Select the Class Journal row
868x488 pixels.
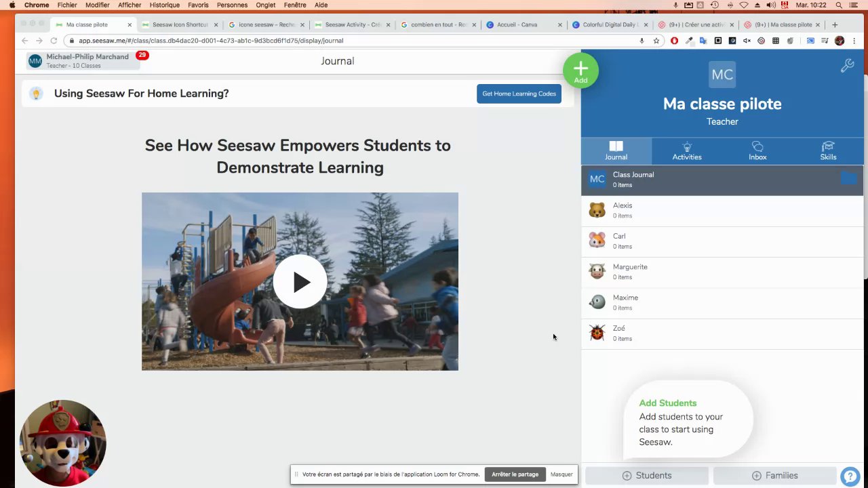[x=722, y=180]
